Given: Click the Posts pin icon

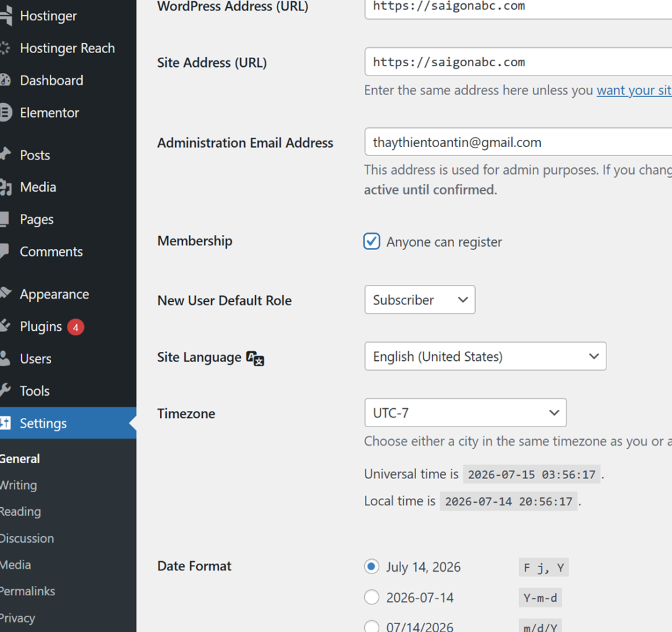Looking at the screenshot, I should pos(5,154).
